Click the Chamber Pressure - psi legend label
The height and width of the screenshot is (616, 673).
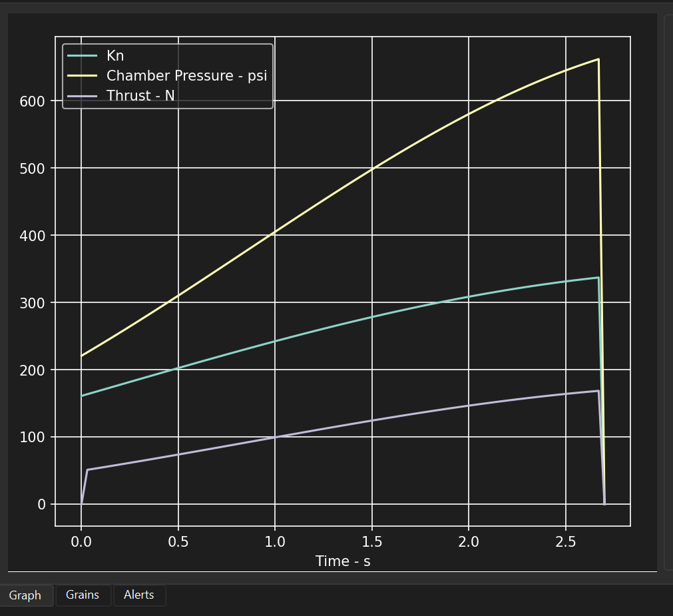(186, 75)
